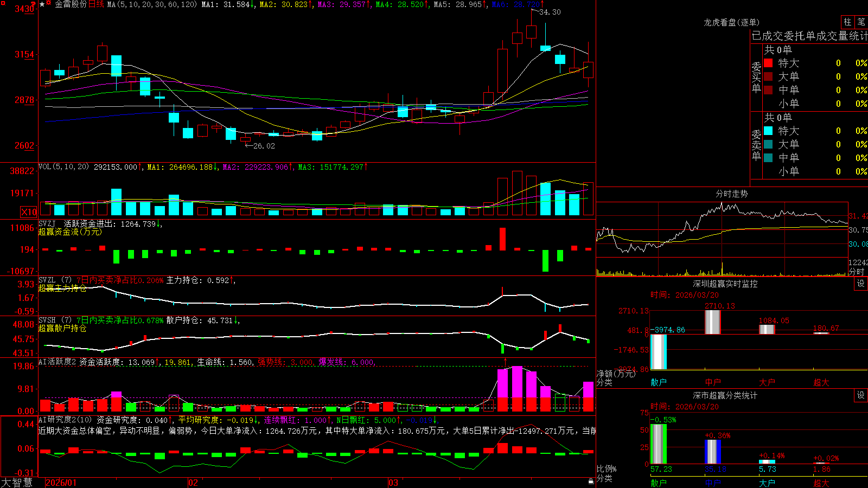Click the 26.02 low price annotation

pyautogui.click(x=264, y=146)
